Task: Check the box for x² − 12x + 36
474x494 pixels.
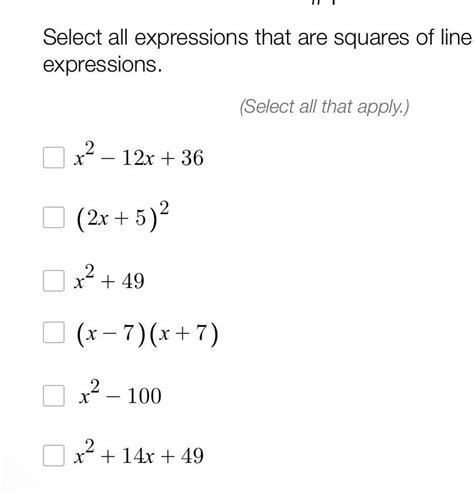Action: pos(54,157)
